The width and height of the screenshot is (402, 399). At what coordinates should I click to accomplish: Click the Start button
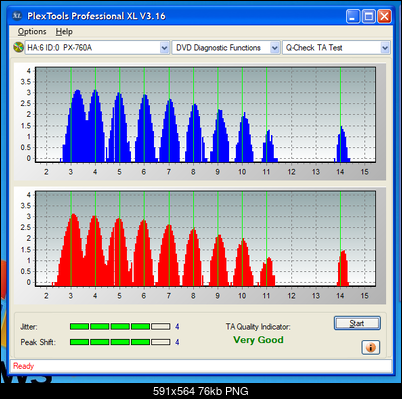tap(357, 323)
